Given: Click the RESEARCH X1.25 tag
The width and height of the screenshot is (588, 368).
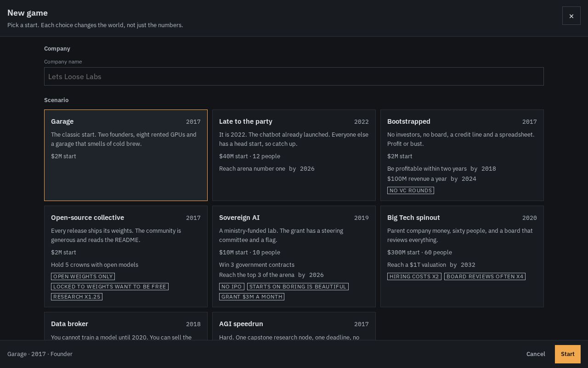Looking at the screenshot, I should 77,297.
